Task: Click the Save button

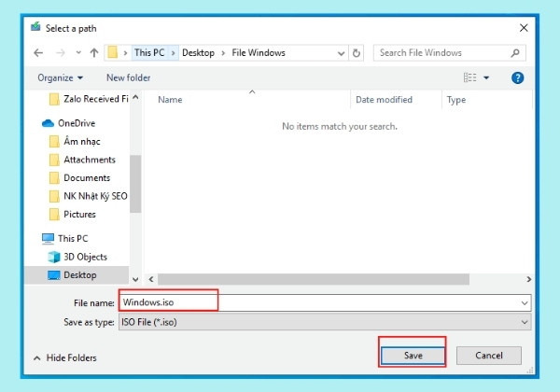Action: pos(413,356)
